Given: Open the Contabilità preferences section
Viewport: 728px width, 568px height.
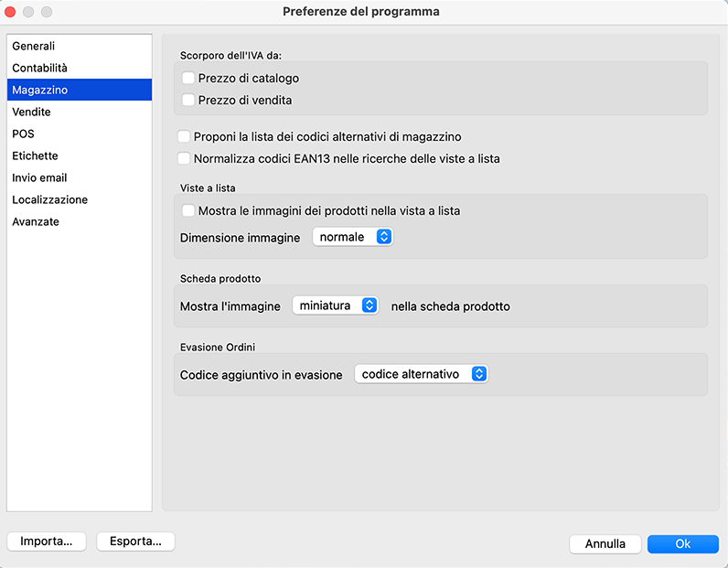Looking at the screenshot, I should pos(39,68).
